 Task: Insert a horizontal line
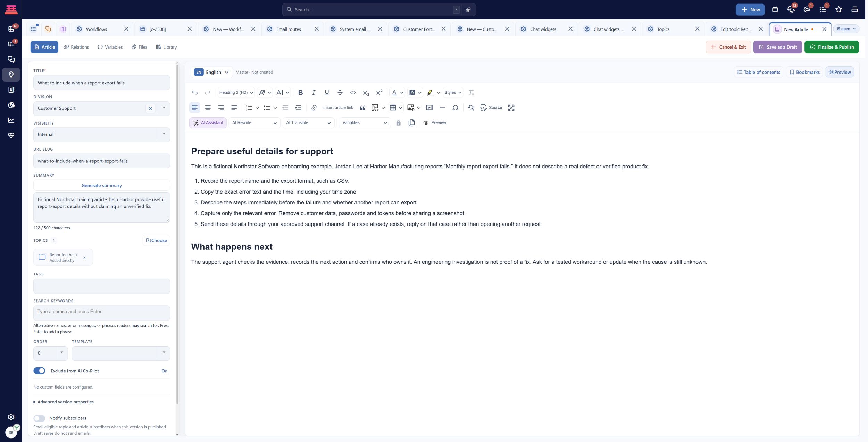[x=442, y=108]
